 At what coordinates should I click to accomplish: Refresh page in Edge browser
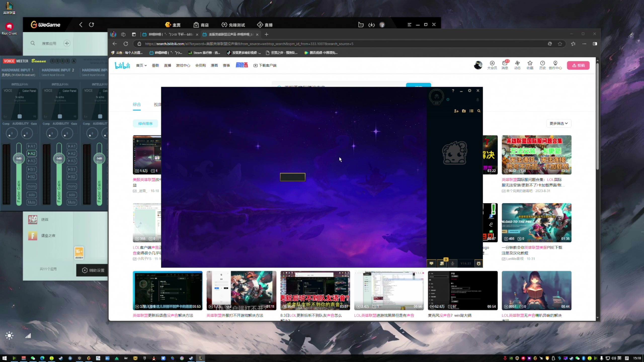tap(126, 44)
